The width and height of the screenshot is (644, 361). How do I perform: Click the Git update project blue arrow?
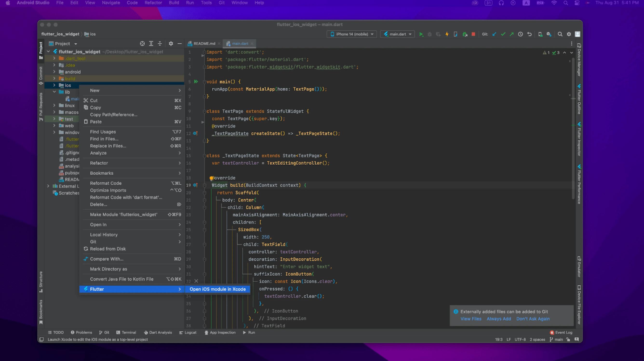[x=494, y=34]
